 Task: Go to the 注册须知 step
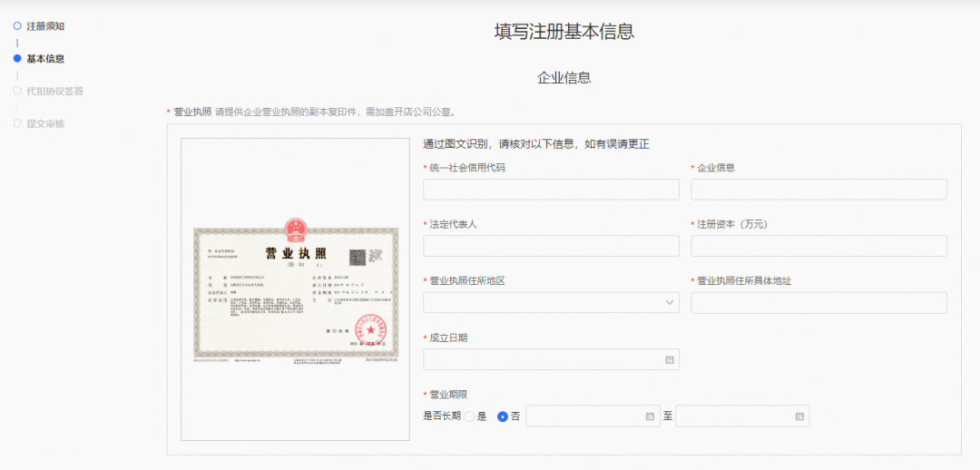[x=45, y=26]
